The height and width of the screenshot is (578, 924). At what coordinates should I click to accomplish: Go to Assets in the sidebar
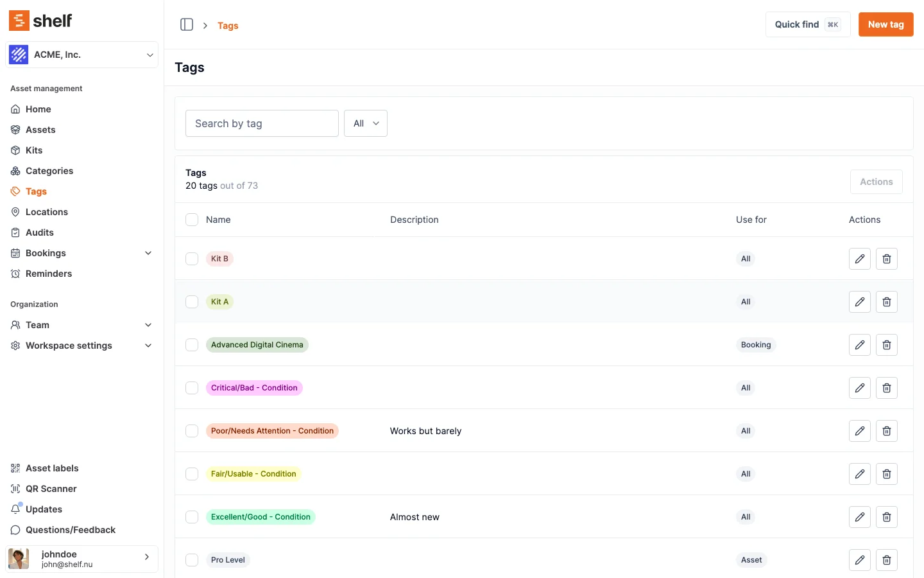click(40, 130)
